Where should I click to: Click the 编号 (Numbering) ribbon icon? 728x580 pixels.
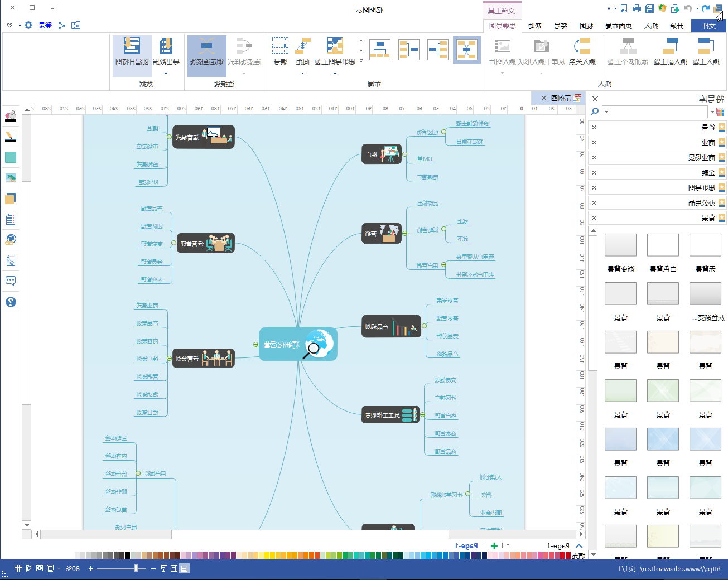click(280, 51)
